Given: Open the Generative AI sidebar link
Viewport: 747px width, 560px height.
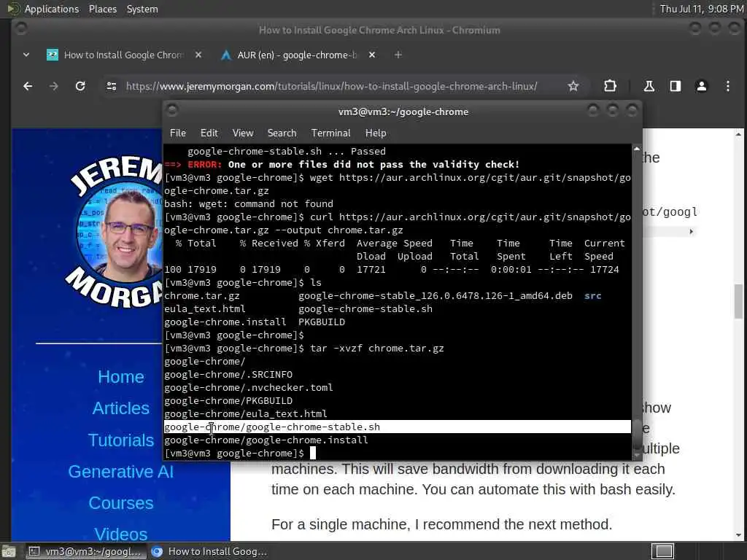Looking at the screenshot, I should click(121, 472).
